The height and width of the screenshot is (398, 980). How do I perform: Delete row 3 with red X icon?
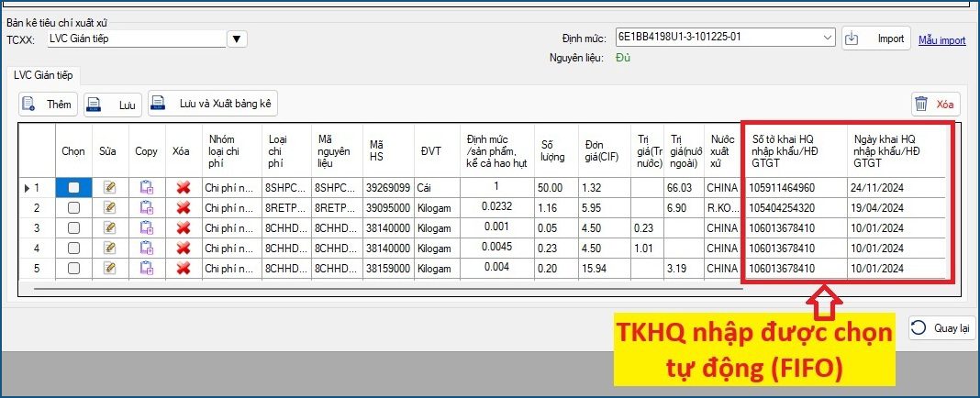(x=183, y=227)
